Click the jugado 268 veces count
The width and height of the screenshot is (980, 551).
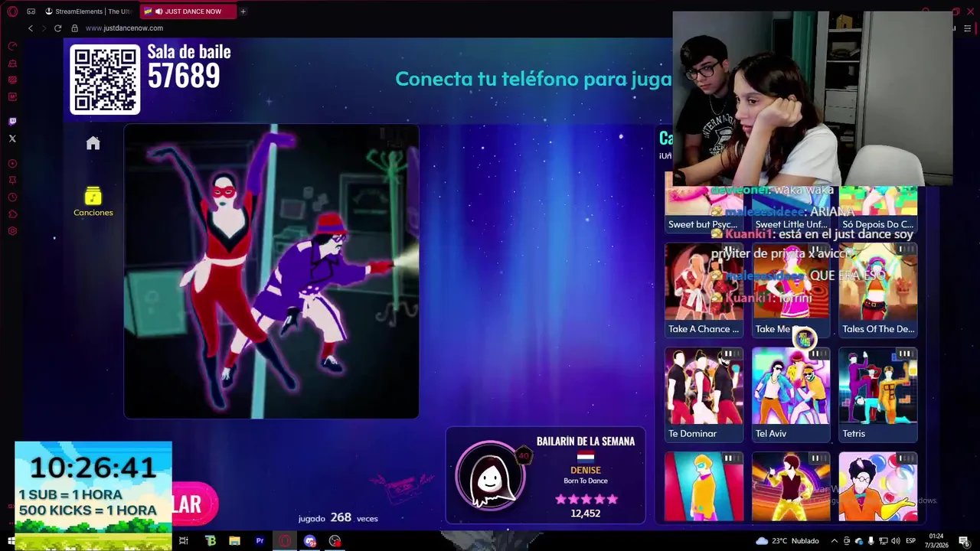[x=338, y=518]
